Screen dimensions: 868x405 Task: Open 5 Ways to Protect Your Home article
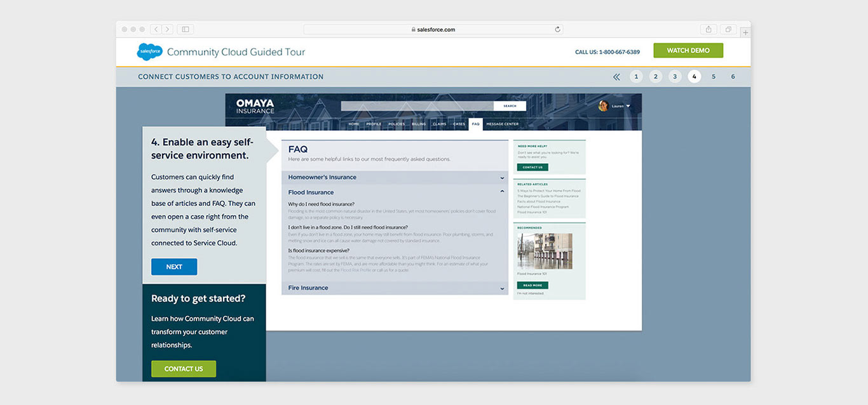[549, 191]
